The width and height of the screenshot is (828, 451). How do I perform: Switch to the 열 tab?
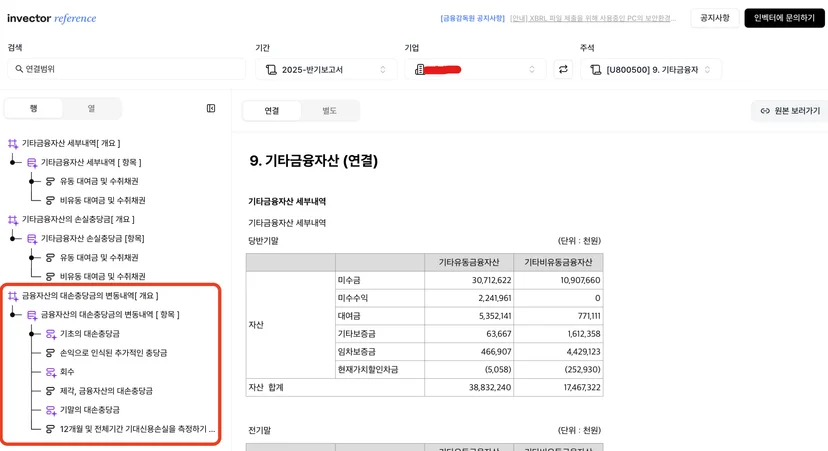(91, 108)
